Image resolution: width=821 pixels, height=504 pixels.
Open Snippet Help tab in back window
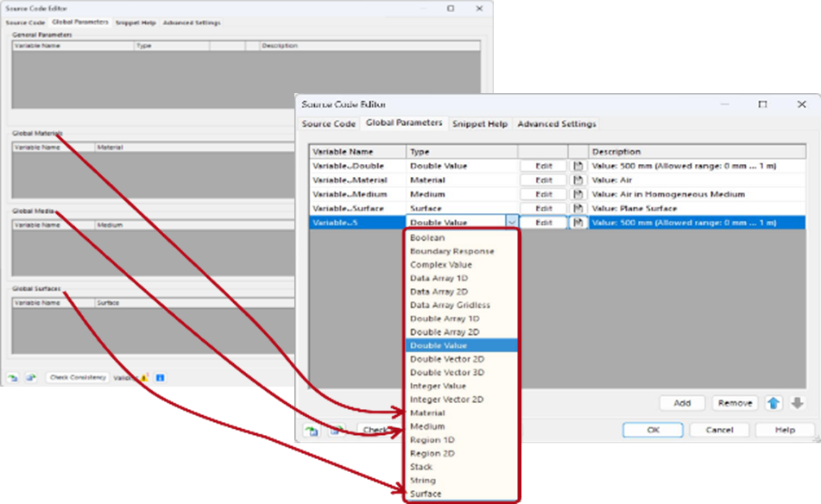tap(136, 23)
